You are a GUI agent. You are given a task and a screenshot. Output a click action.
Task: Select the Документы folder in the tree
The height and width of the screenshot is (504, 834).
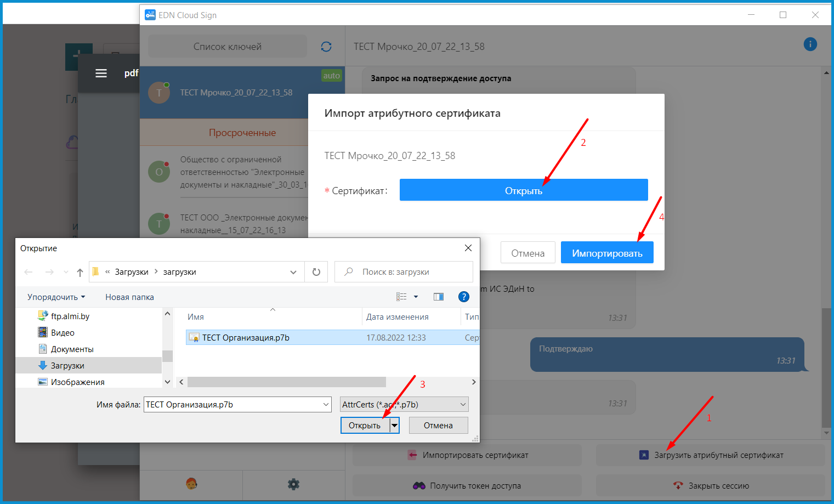[x=72, y=349]
